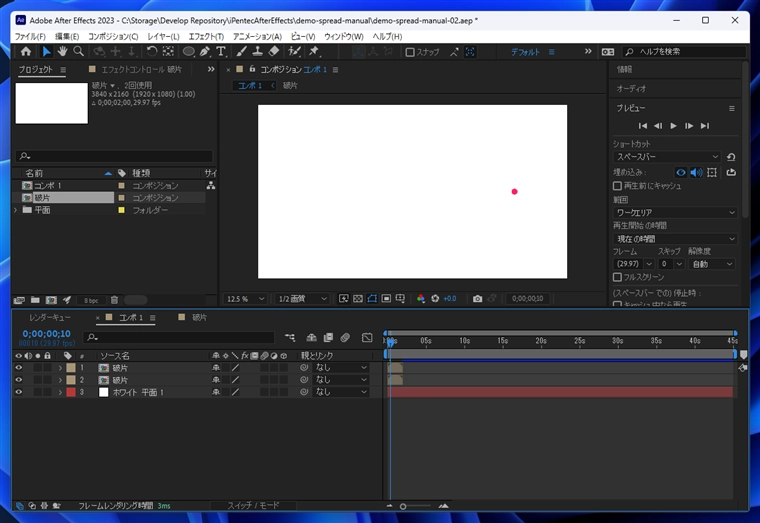Image resolution: width=760 pixels, height=523 pixels.
Task: Open the frame rate (29.97) dropdown
Action: (x=633, y=264)
